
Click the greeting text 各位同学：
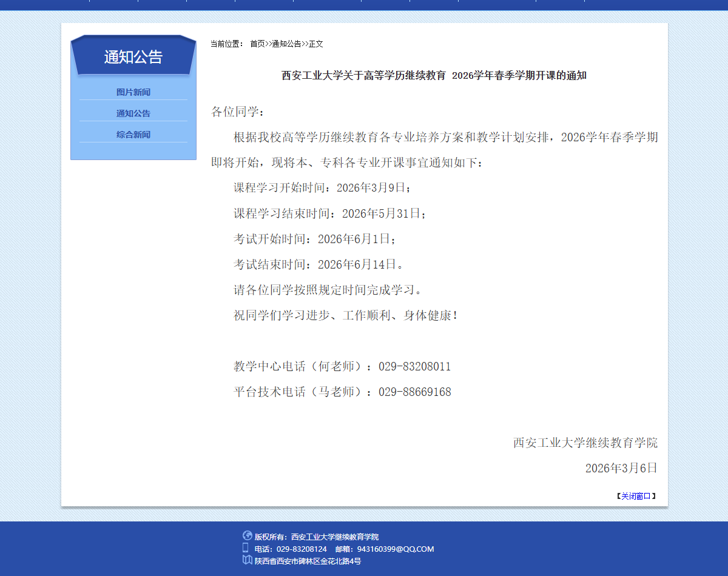coord(238,112)
